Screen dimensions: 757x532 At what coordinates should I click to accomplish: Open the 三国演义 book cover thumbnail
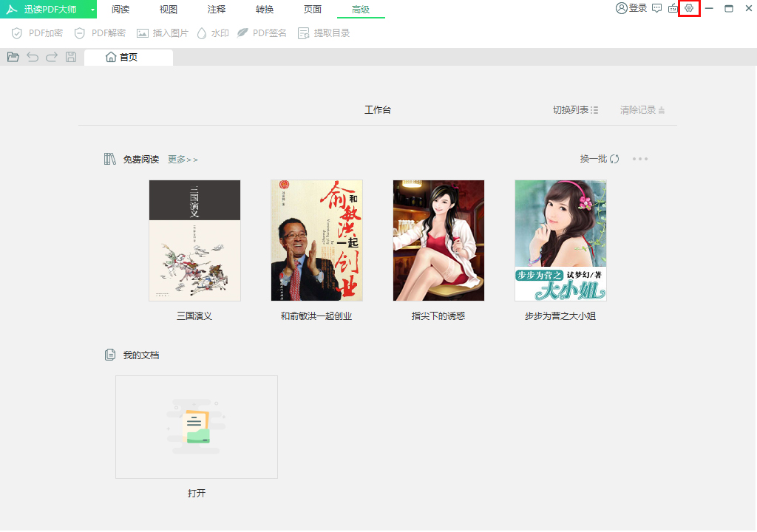[x=194, y=240]
